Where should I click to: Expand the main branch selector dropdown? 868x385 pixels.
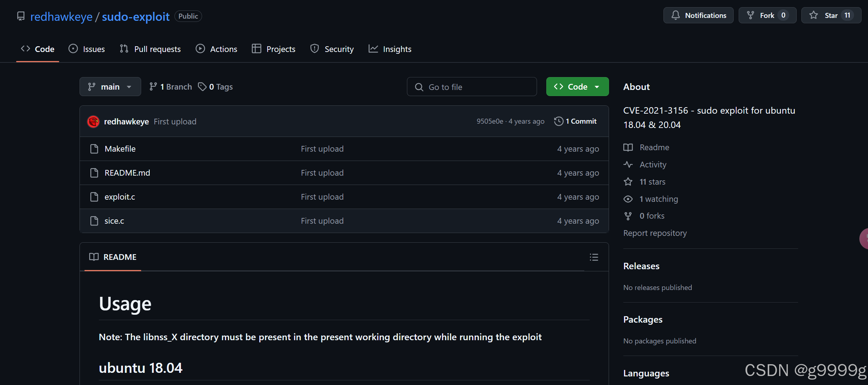[110, 87]
